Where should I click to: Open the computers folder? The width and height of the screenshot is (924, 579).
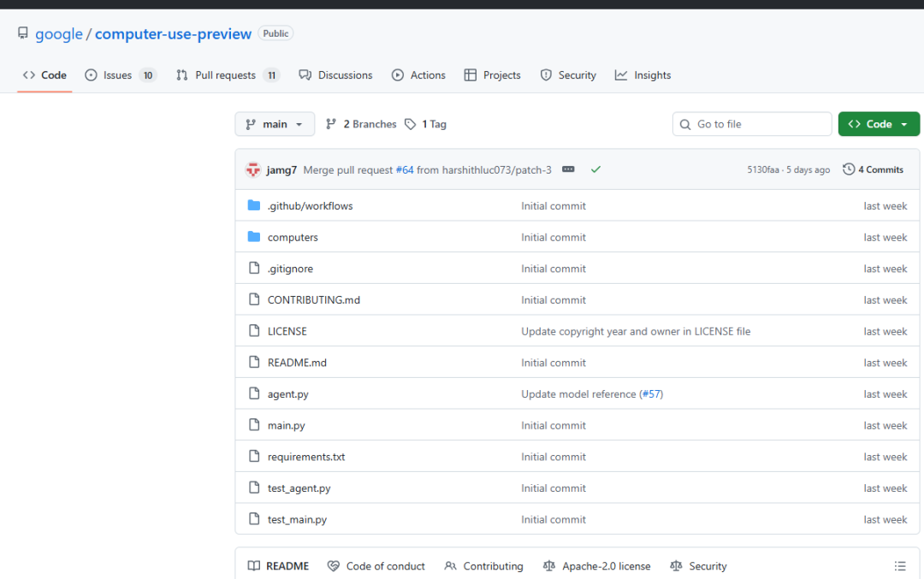[293, 238]
